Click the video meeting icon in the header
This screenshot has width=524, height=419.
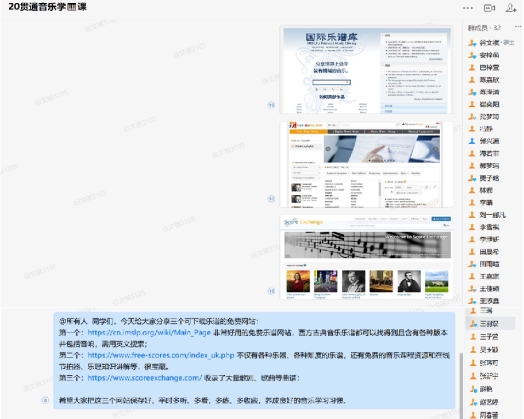[x=490, y=8]
